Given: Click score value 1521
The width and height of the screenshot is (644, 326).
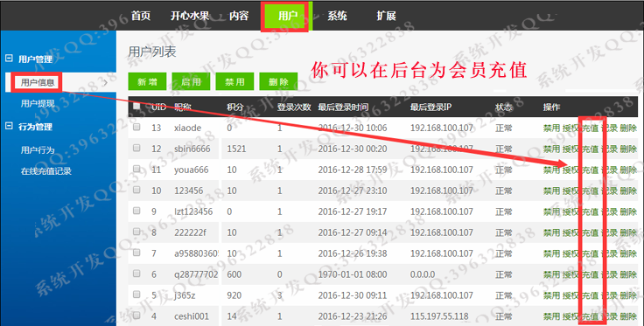Looking at the screenshot, I should pos(236,149).
